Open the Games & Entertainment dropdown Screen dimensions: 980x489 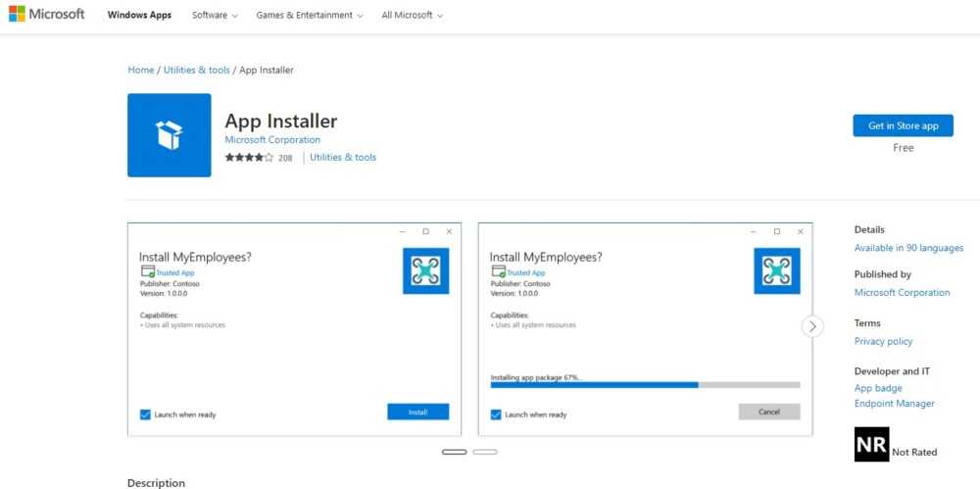309,16
